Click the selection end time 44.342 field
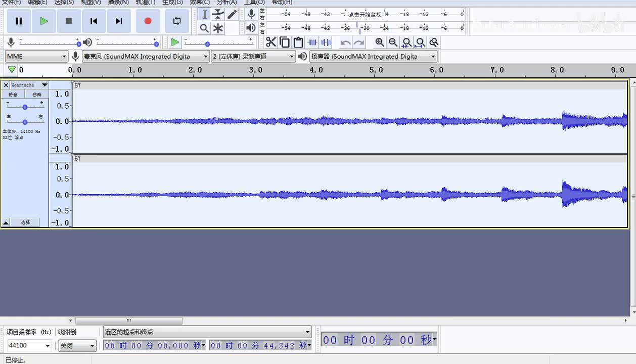 click(x=260, y=346)
